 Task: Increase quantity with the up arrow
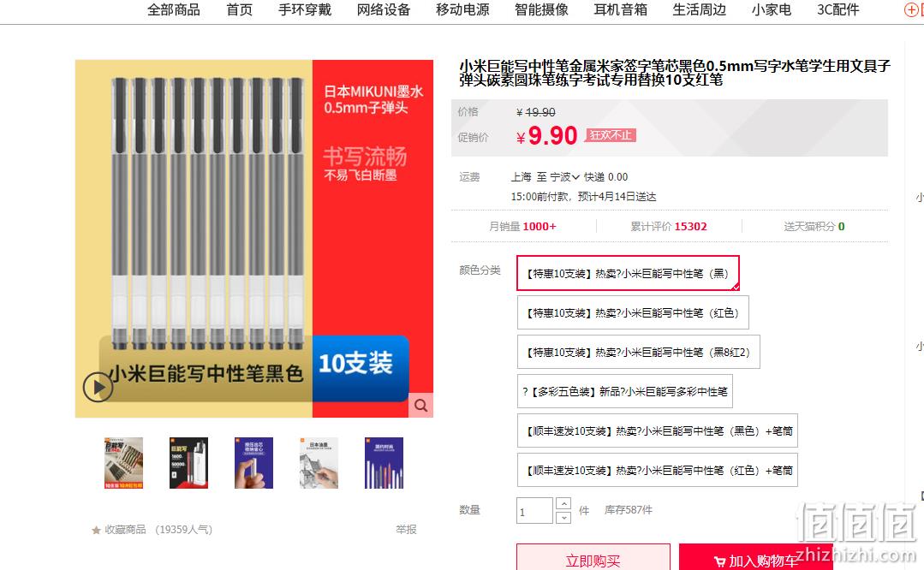563,504
